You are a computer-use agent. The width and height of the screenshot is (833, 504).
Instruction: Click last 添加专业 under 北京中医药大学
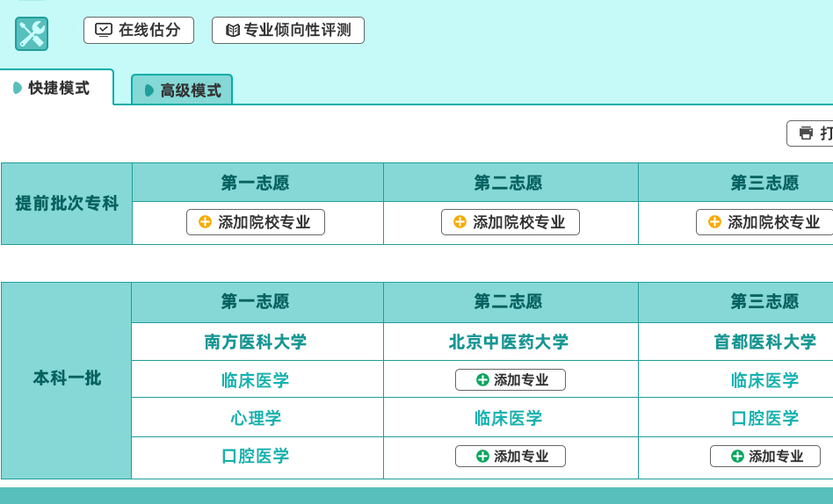(511, 457)
